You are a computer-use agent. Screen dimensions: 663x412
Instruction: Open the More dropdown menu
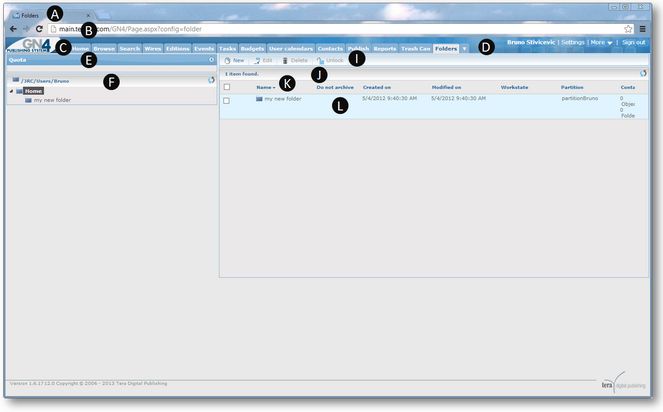(600, 43)
